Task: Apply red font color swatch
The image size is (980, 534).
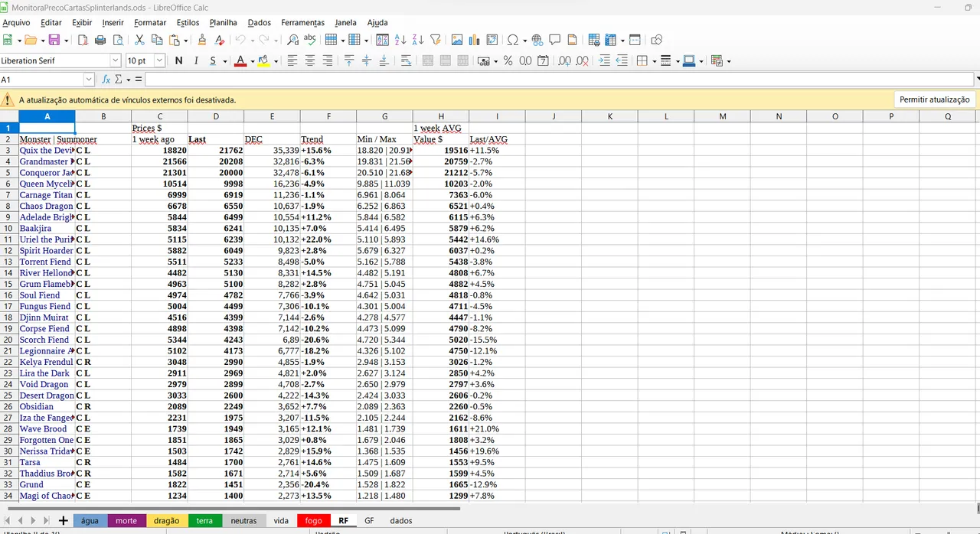Action: click(241, 61)
